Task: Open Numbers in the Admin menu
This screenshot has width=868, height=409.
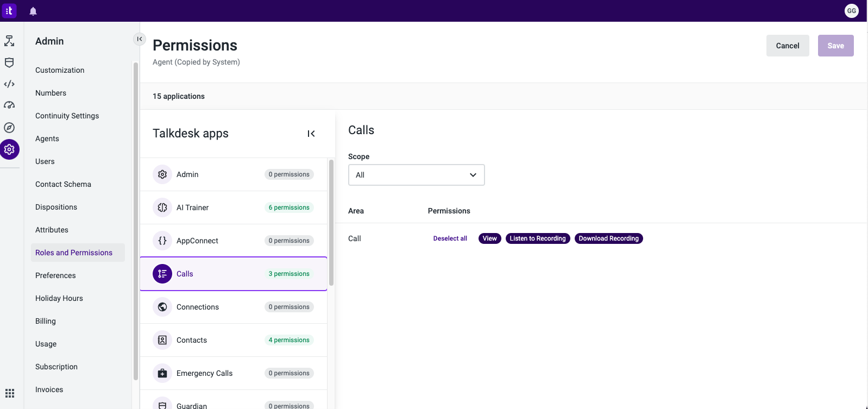Action: [x=51, y=93]
